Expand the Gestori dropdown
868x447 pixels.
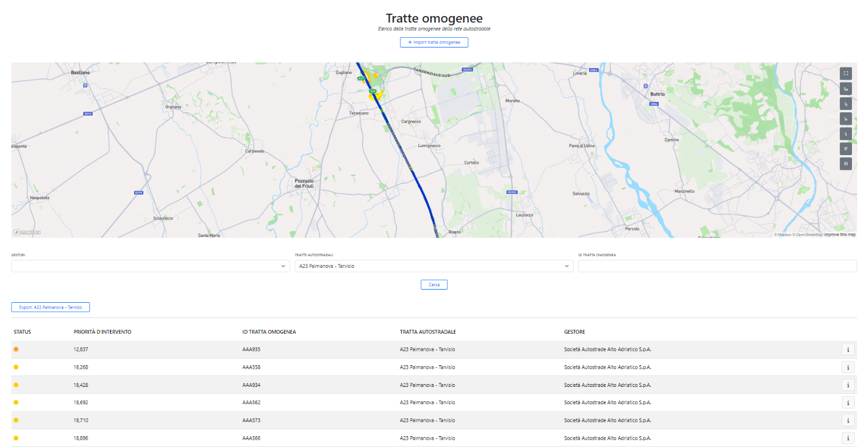click(x=150, y=266)
